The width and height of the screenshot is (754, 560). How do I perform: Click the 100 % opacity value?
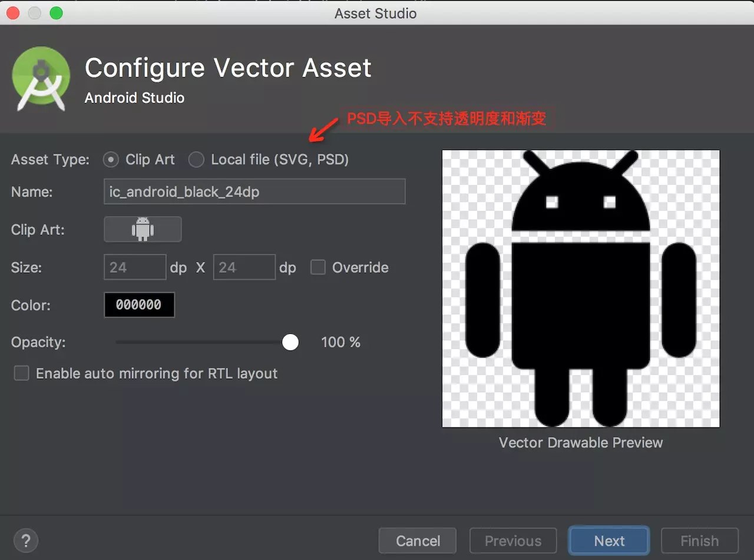(340, 342)
